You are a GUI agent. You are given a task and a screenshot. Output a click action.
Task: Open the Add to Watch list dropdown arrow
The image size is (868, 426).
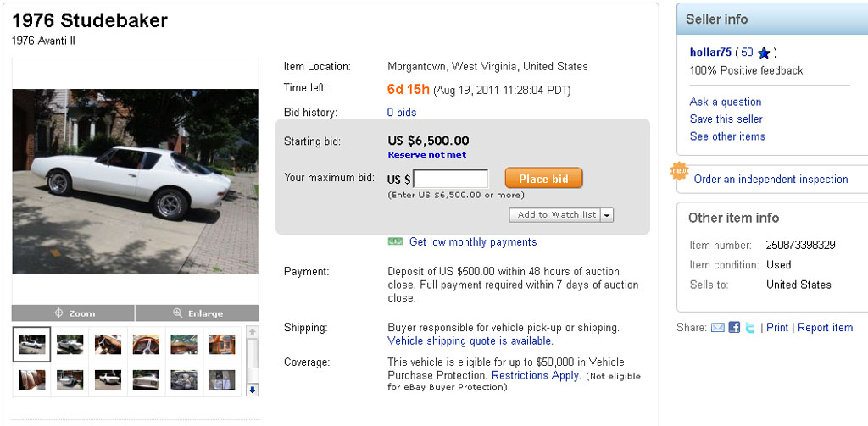tap(607, 215)
